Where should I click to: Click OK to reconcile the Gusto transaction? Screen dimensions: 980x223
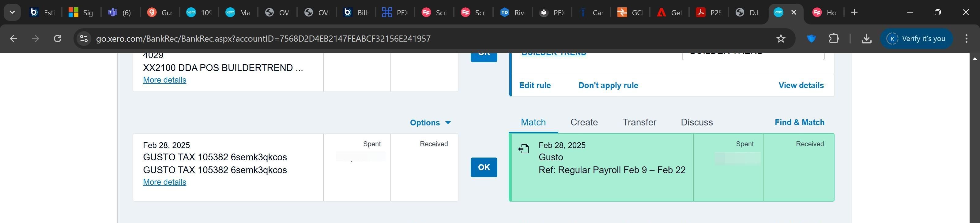pos(484,167)
